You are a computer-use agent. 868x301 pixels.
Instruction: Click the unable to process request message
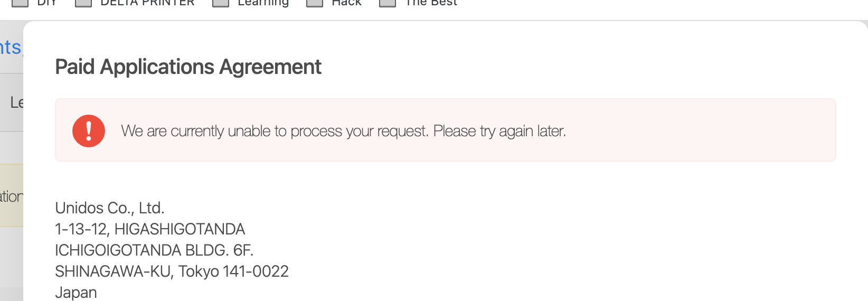(343, 131)
